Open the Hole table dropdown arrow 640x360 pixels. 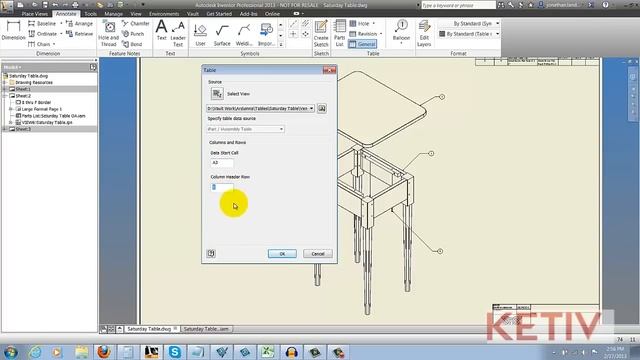(x=373, y=24)
